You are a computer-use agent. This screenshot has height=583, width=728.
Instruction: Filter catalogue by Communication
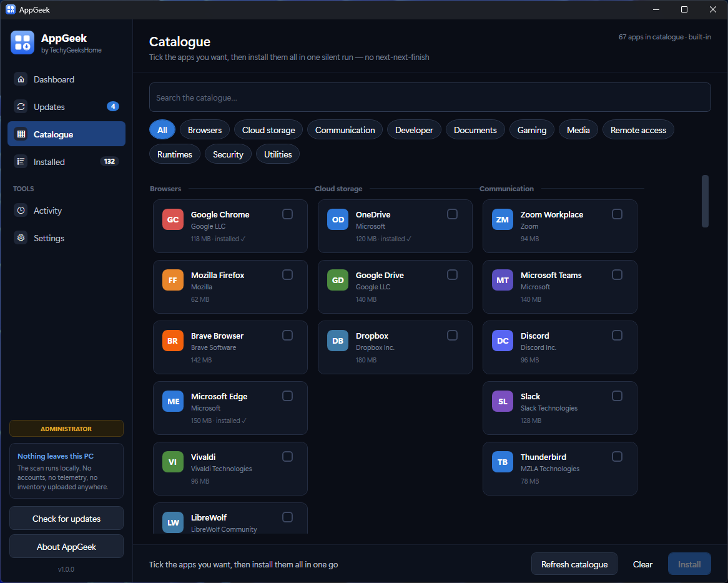pyautogui.click(x=345, y=130)
